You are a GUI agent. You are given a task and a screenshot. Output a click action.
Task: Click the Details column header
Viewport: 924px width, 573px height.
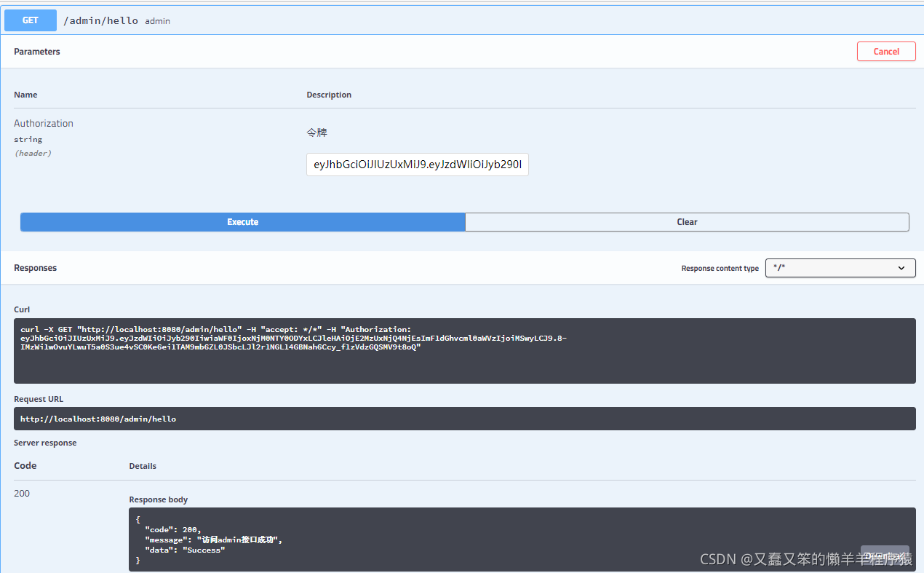tap(143, 466)
